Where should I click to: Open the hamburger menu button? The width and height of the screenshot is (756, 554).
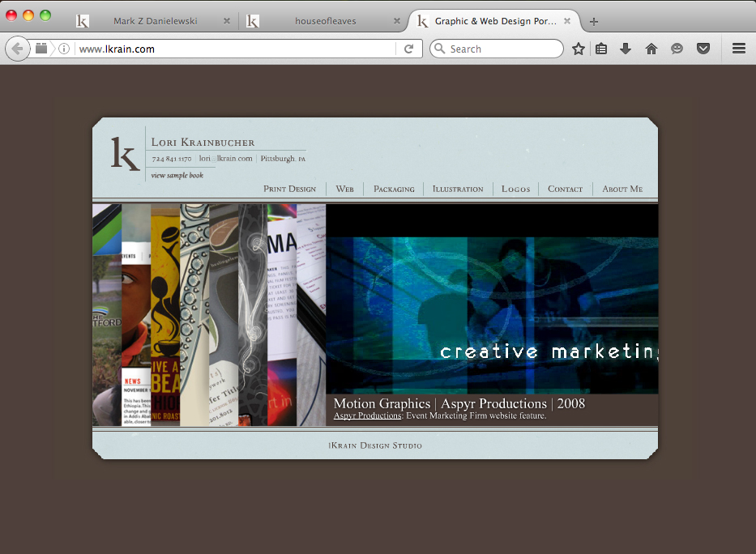point(739,49)
